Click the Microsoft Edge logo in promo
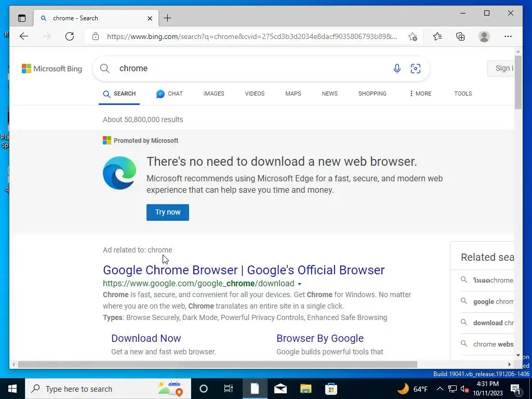The image size is (532, 399). click(119, 173)
